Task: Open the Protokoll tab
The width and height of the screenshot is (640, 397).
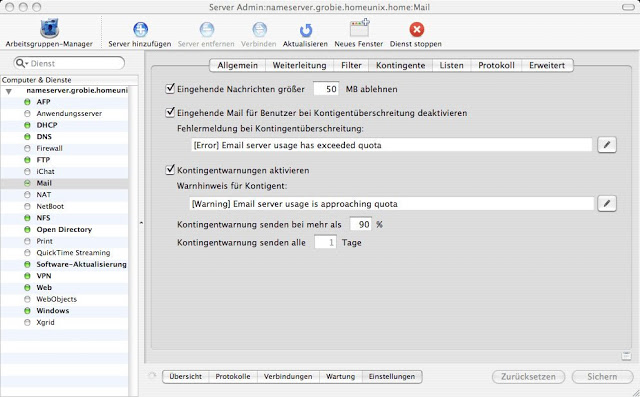Action: click(x=496, y=65)
